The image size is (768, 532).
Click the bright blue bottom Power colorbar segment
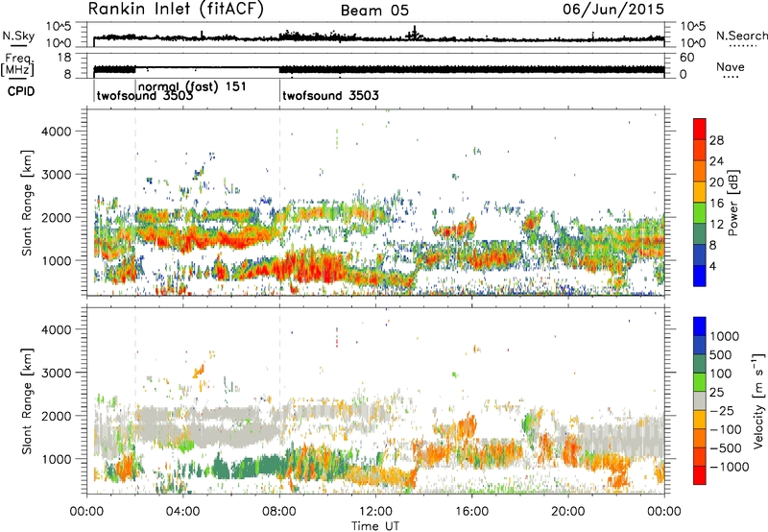(700, 276)
